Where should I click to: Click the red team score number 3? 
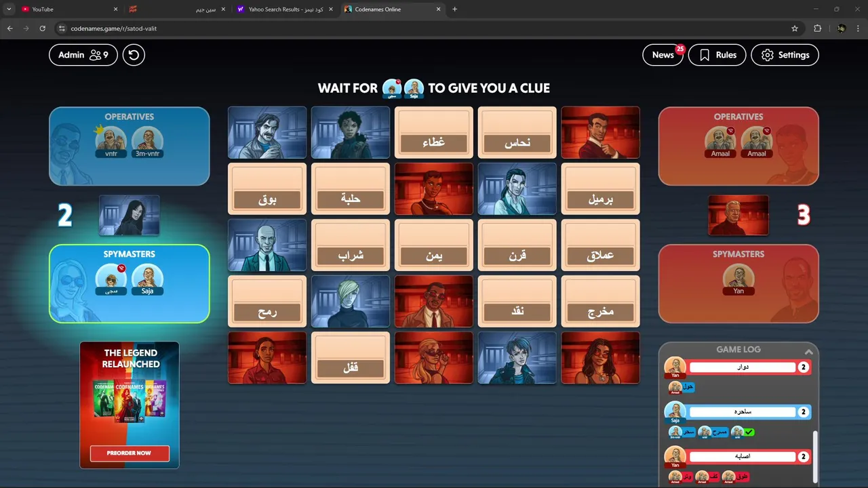point(804,216)
